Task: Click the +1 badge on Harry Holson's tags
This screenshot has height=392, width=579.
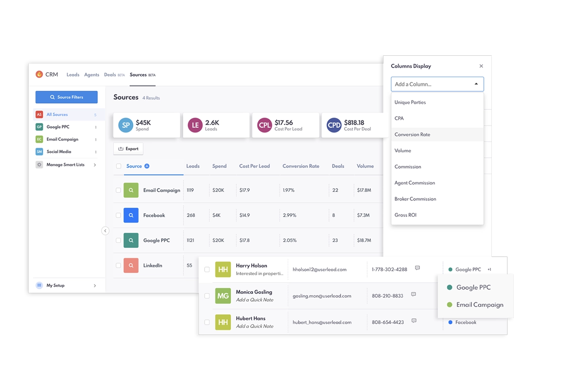Action: [489, 269]
